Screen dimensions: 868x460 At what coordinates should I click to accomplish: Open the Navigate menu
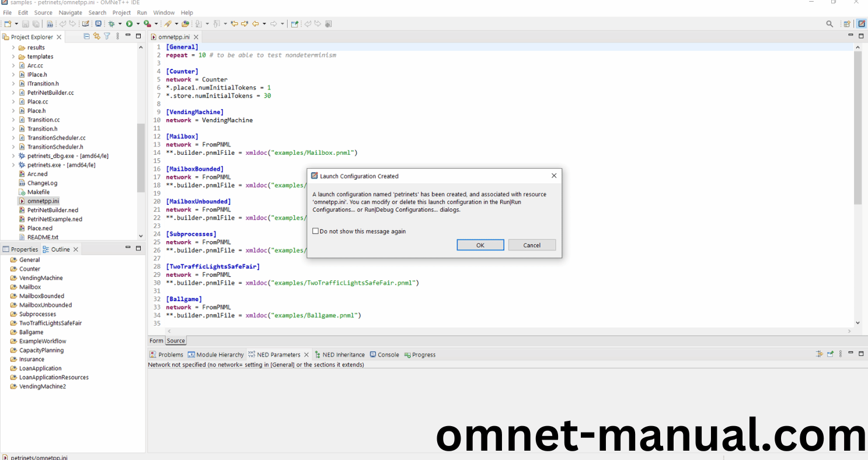pyautogui.click(x=70, y=12)
